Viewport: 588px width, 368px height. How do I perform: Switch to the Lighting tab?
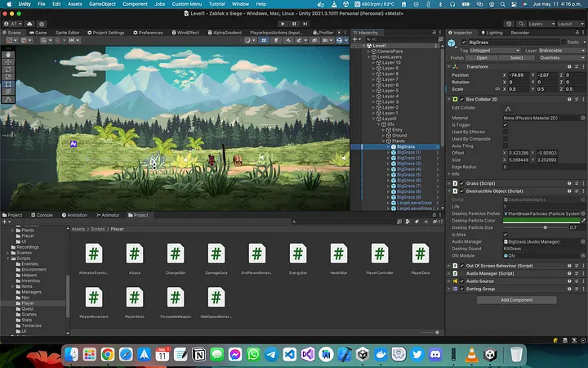(x=492, y=33)
